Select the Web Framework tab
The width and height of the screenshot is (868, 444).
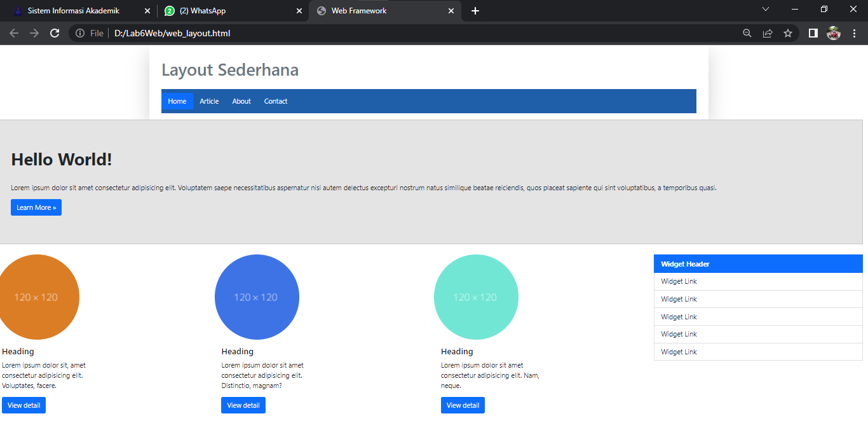point(384,11)
